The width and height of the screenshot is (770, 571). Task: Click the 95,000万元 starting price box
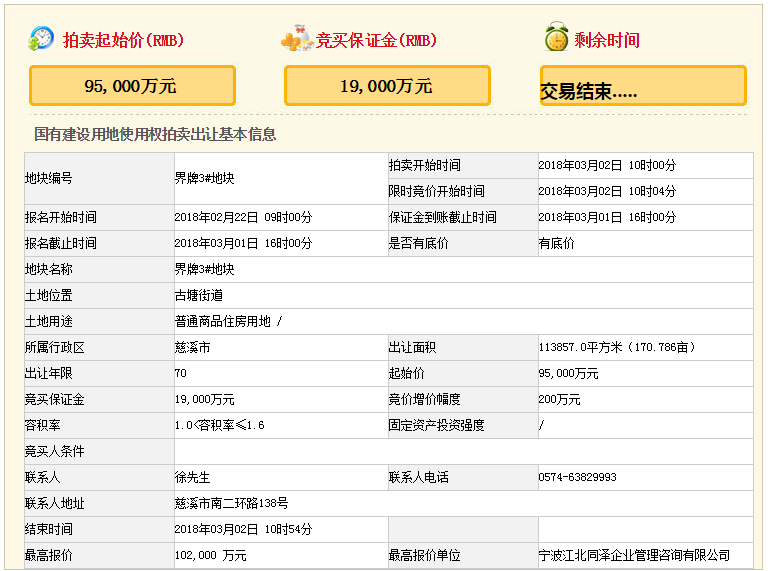coord(132,86)
